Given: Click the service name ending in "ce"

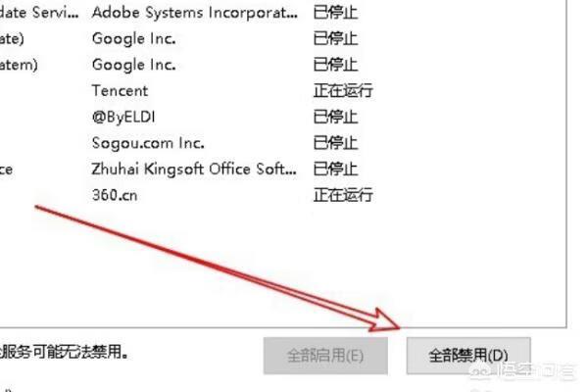Looking at the screenshot, I should coord(7,170).
